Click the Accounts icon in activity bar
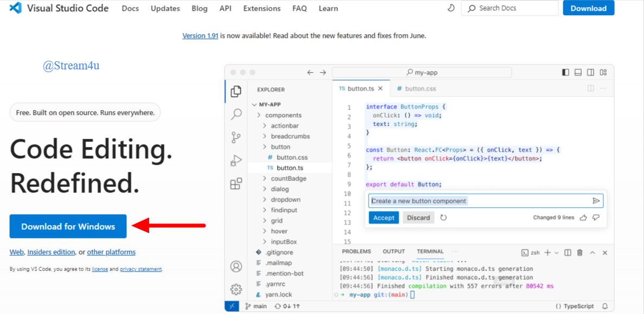 tap(236, 266)
